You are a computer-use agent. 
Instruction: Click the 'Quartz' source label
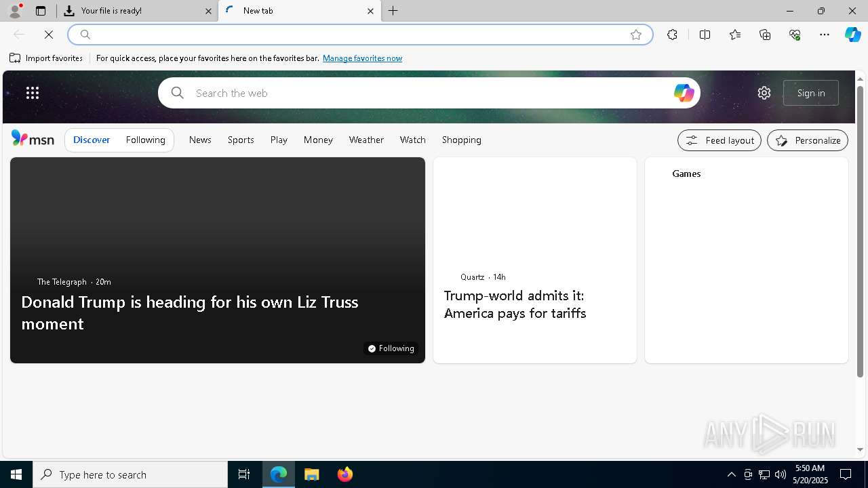point(472,277)
